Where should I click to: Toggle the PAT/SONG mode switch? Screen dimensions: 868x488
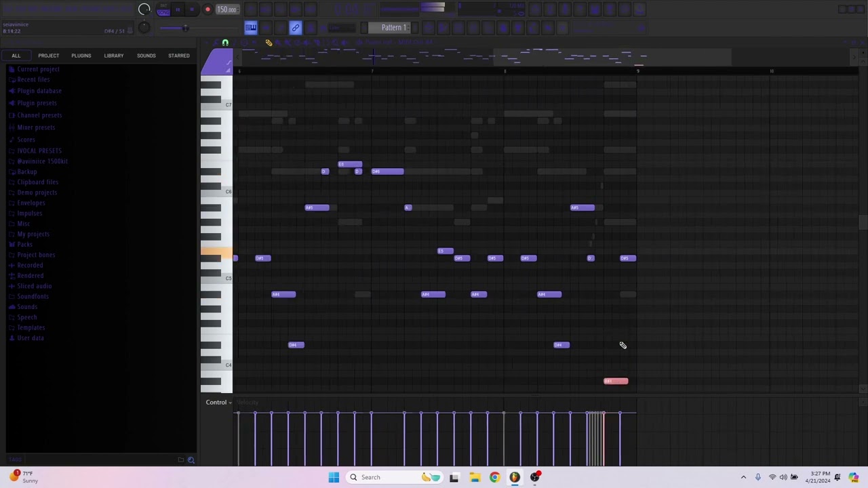[x=163, y=9]
